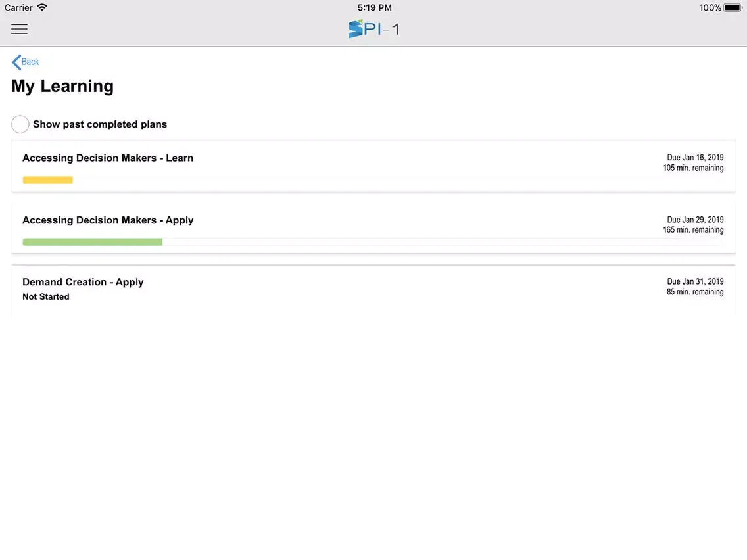Click the battery indicator icon
Screen dimensions: 747x560
click(x=733, y=8)
